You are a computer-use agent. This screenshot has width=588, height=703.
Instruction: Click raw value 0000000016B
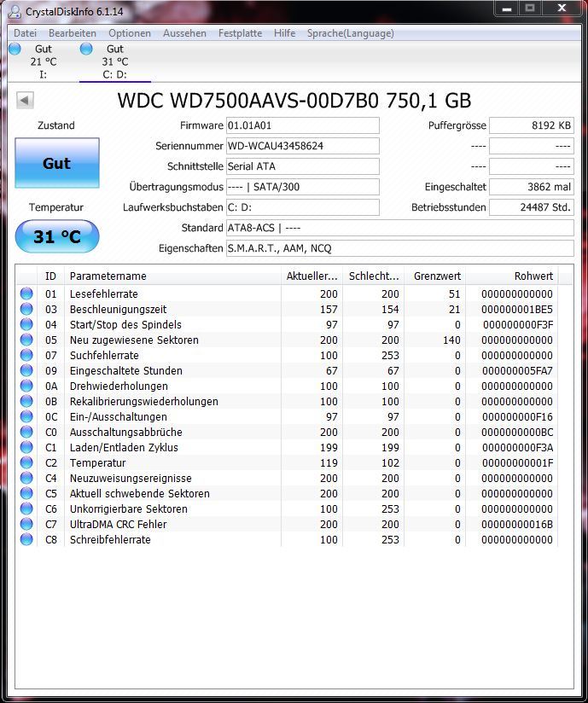(x=516, y=524)
